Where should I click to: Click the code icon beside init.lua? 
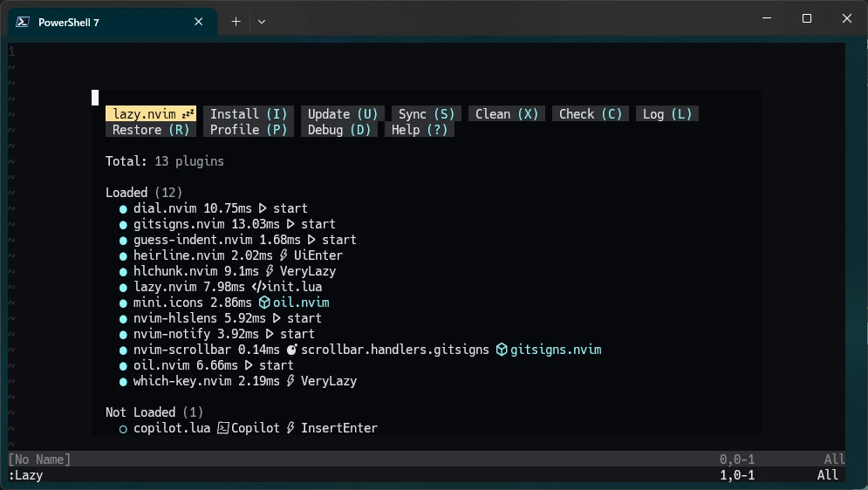coord(258,287)
